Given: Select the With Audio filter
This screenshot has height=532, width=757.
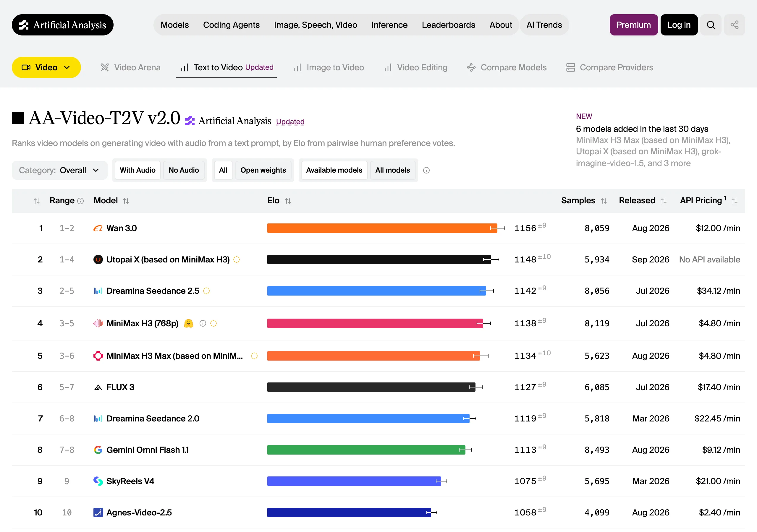Looking at the screenshot, I should (138, 170).
